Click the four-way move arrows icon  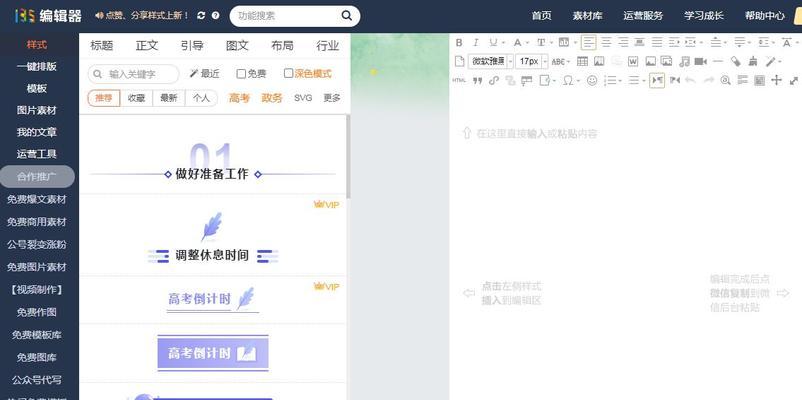tap(776, 80)
